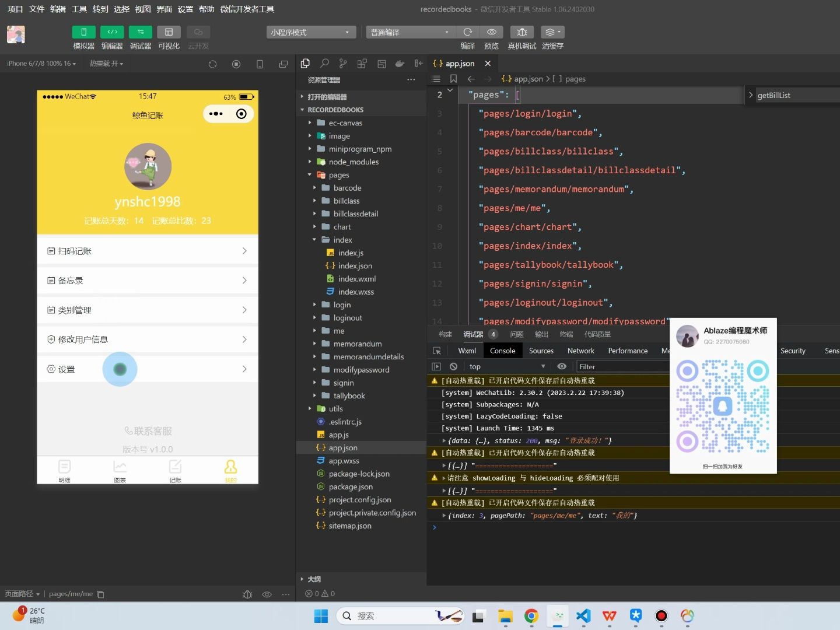Click the docker whale icon

pyautogui.click(x=400, y=64)
